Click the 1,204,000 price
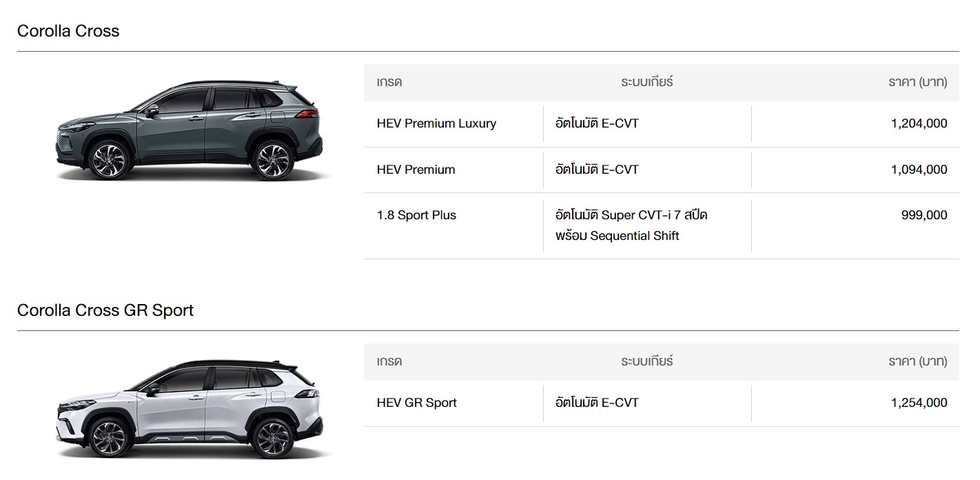 coord(919,123)
